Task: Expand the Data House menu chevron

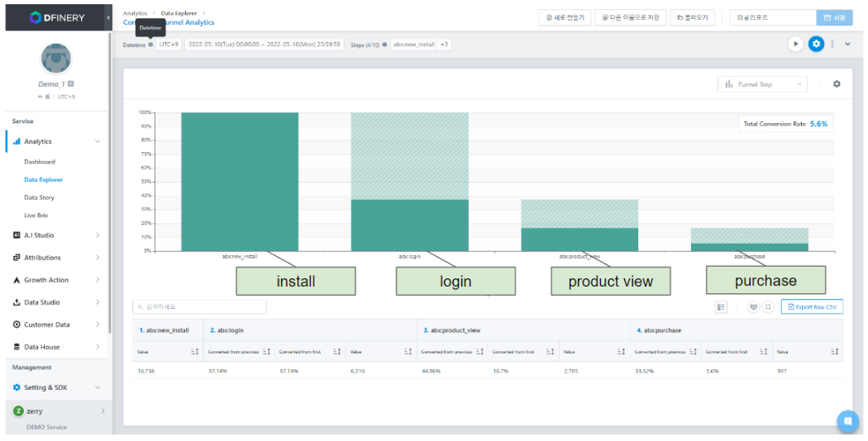Action: click(x=98, y=347)
